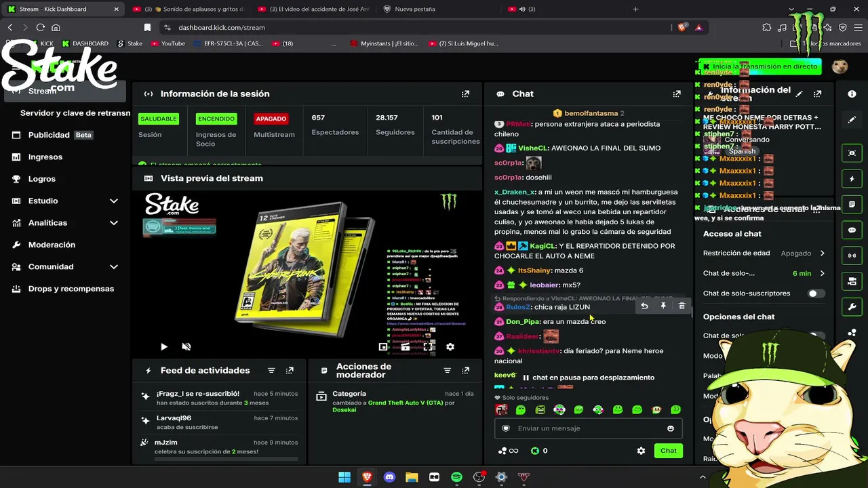Open stream preview settings gear
Image resolution: width=868 pixels, height=488 pixels.
pyautogui.click(x=450, y=347)
